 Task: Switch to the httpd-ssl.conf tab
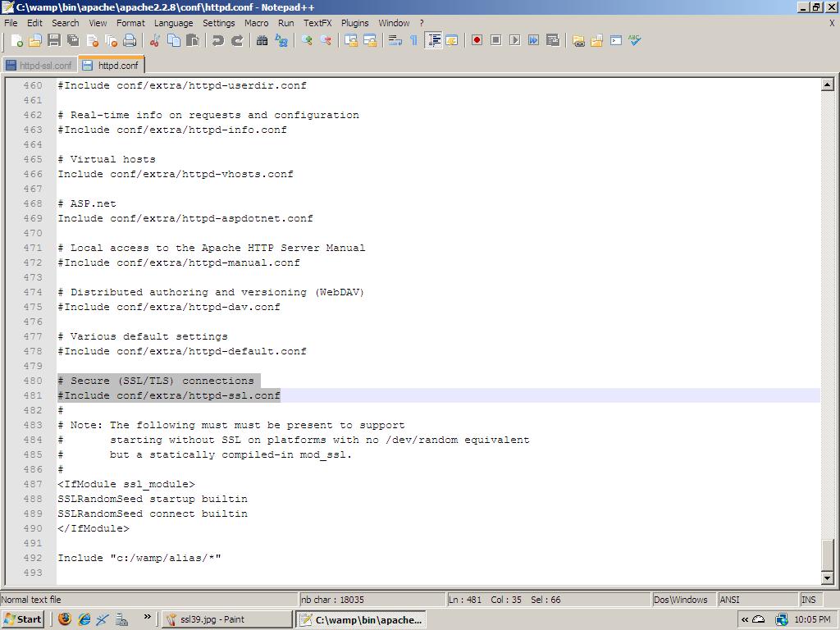(39, 65)
